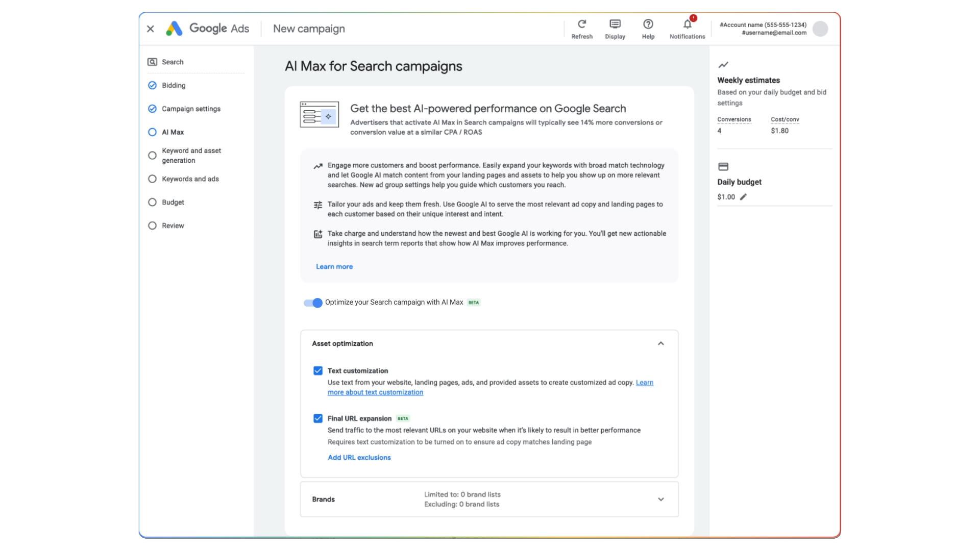Click the $1.80 cost per conversion value

tap(780, 131)
